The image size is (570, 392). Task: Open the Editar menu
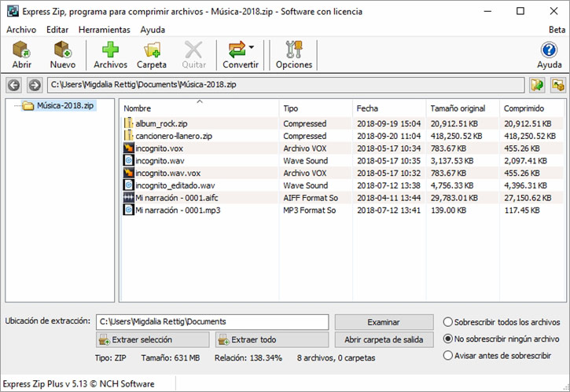[x=57, y=30]
